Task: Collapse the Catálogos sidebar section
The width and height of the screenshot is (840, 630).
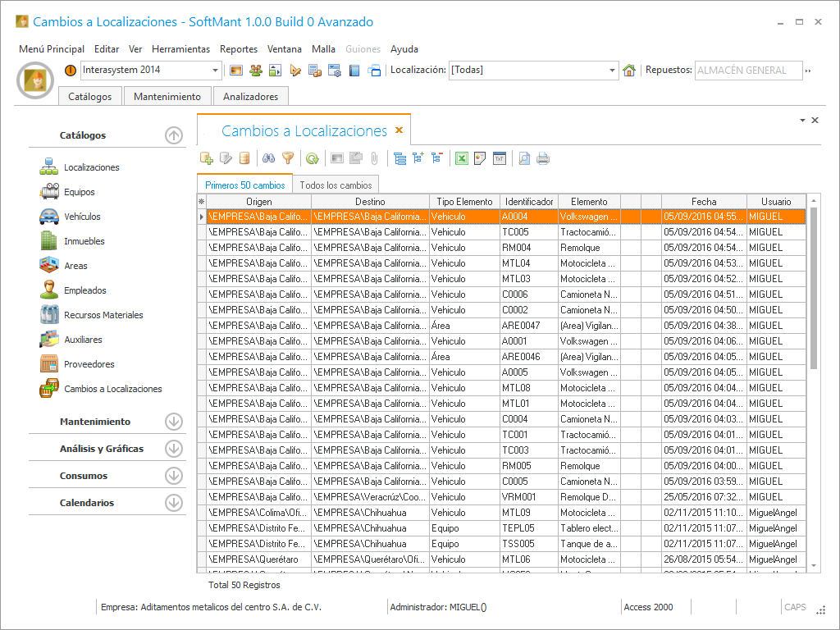Action: [x=173, y=135]
